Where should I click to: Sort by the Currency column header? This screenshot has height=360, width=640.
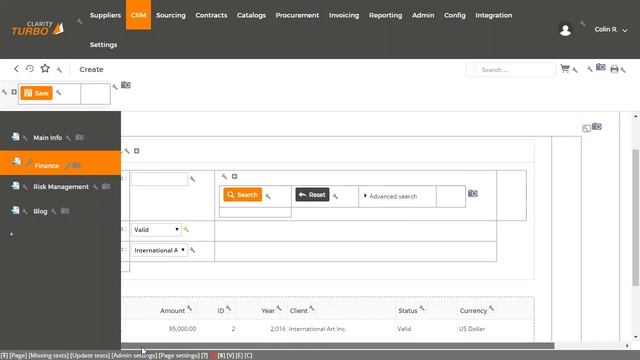(x=473, y=311)
